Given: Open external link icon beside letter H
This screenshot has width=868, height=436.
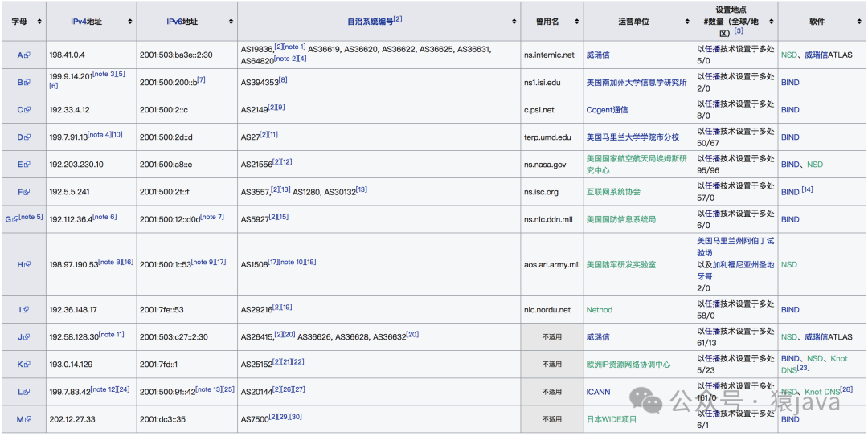Looking at the screenshot, I should coord(27,265).
